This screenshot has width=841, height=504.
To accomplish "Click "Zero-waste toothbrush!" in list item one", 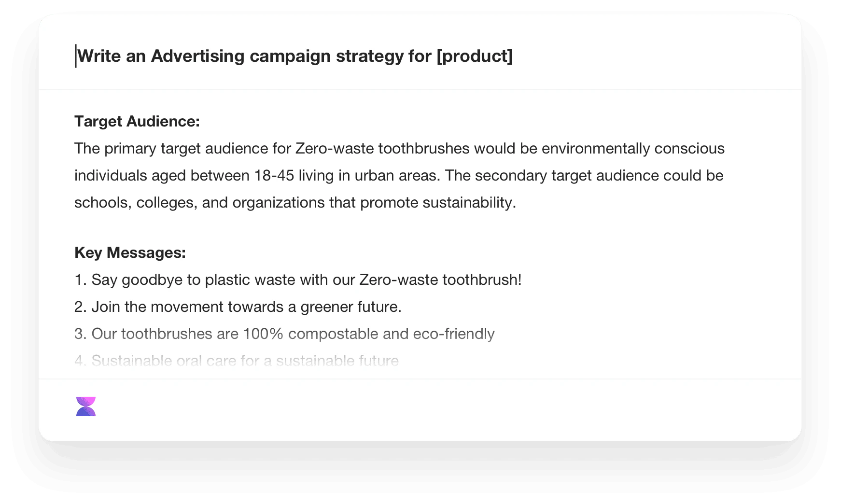I will 440,280.
